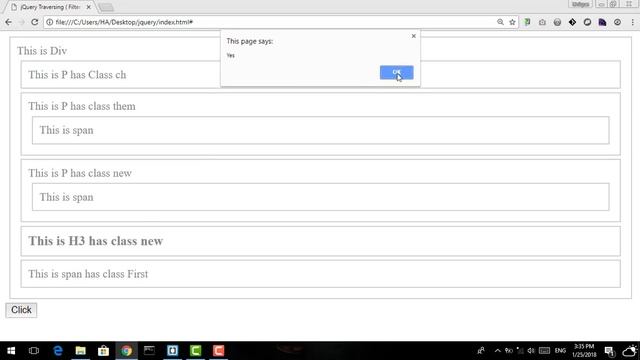Reload the current page

(x=35, y=22)
